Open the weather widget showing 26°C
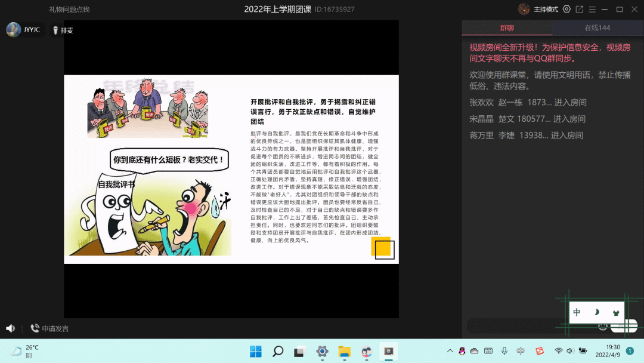Viewport: 644px width, 363px height. coord(25,351)
